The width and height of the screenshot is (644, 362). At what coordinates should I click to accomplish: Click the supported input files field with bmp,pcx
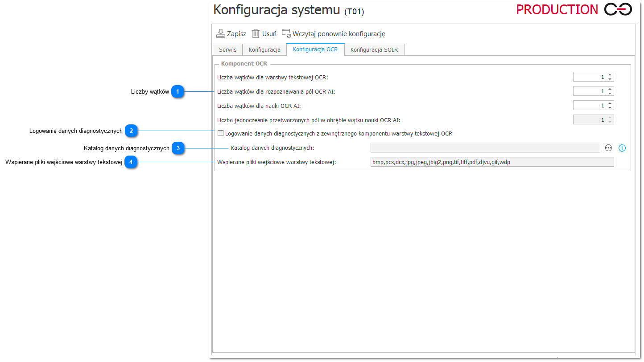point(492,162)
